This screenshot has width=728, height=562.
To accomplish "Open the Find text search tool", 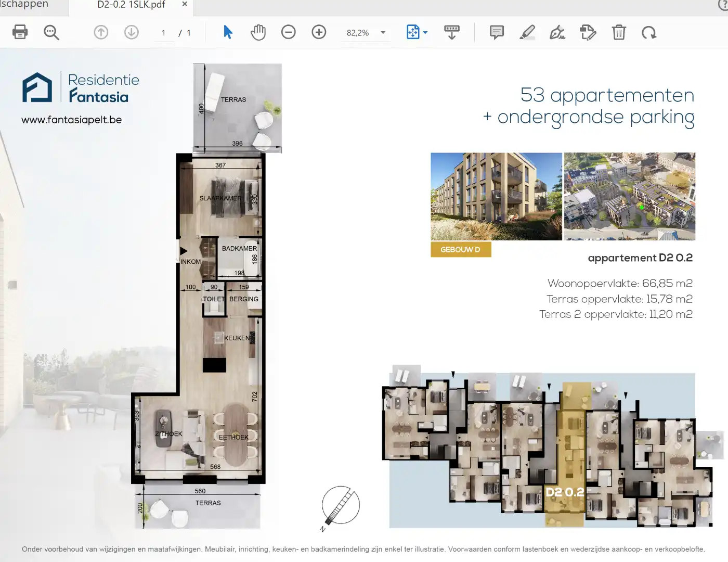I will tap(51, 32).
